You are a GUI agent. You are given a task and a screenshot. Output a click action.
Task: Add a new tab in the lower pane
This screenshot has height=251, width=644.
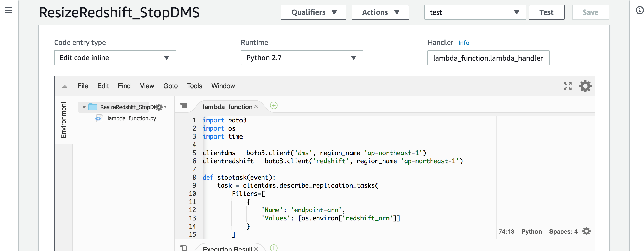coord(274,248)
